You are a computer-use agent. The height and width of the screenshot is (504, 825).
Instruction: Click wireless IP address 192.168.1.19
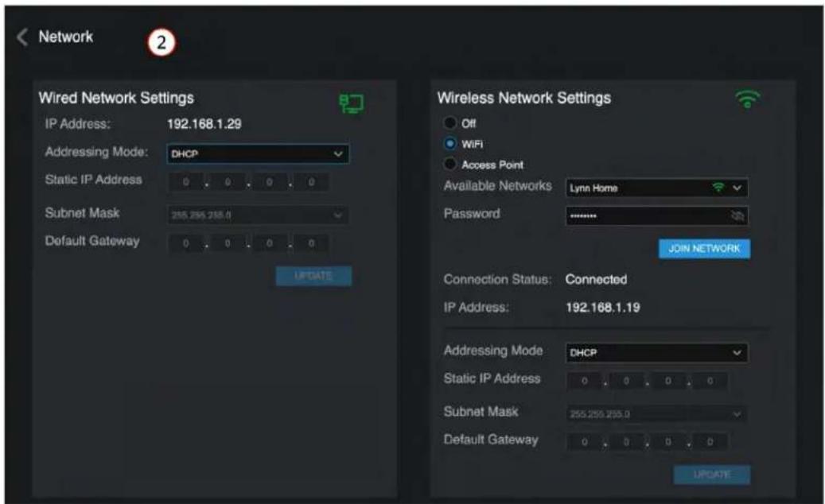(603, 308)
